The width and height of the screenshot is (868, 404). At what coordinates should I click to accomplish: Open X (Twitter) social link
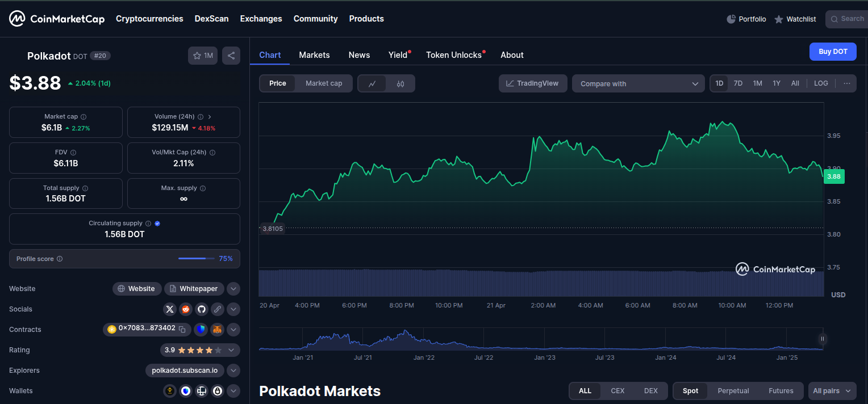(169, 309)
